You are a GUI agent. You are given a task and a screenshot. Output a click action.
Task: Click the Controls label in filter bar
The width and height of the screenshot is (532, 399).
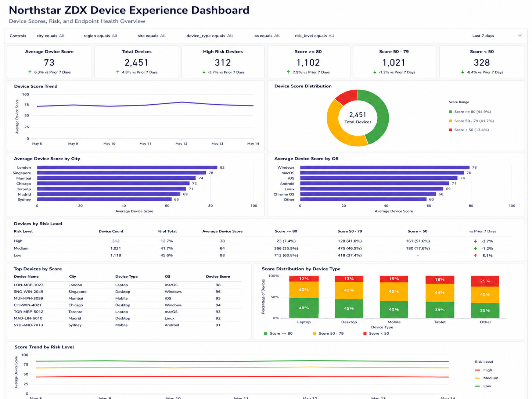click(x=18, y=36)
